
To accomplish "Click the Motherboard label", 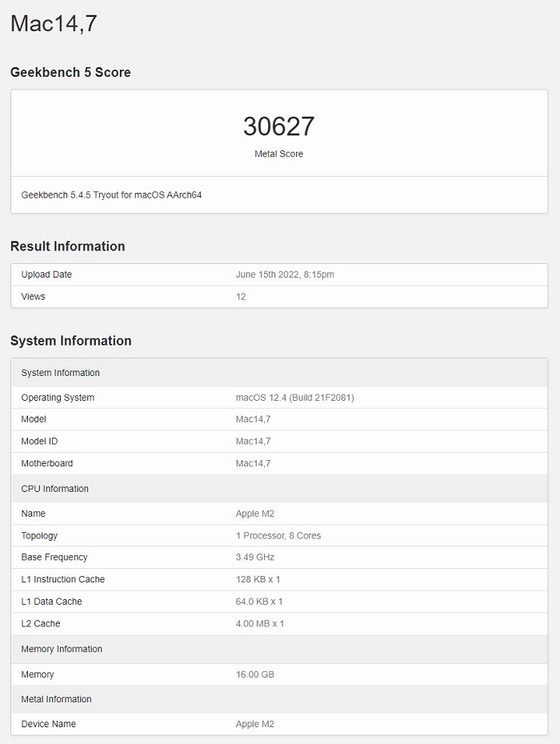I will 47,463.
